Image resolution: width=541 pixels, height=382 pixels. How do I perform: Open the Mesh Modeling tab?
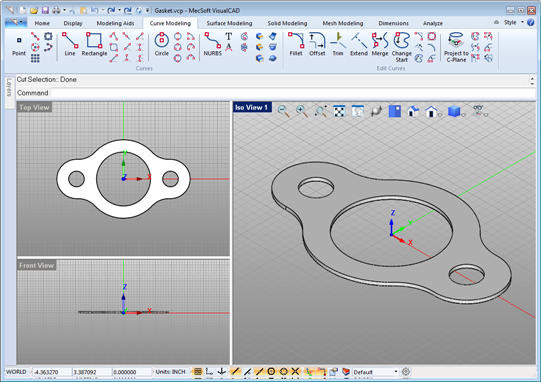[x=343, y=23]
